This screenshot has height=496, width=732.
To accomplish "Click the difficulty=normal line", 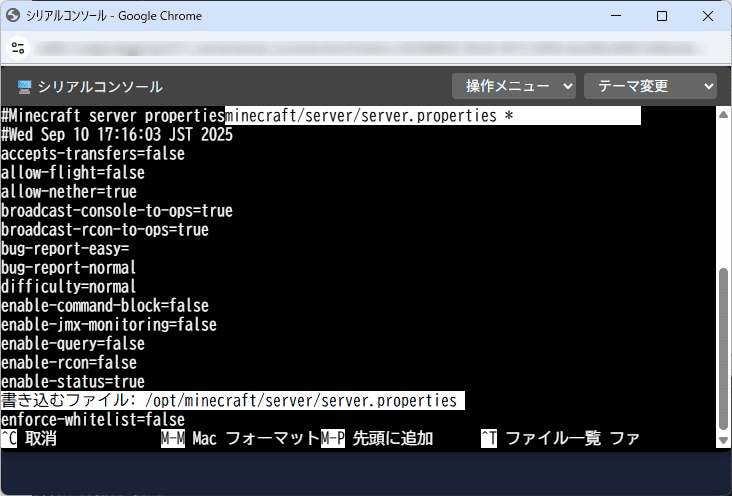I will [x=69, y=287].
